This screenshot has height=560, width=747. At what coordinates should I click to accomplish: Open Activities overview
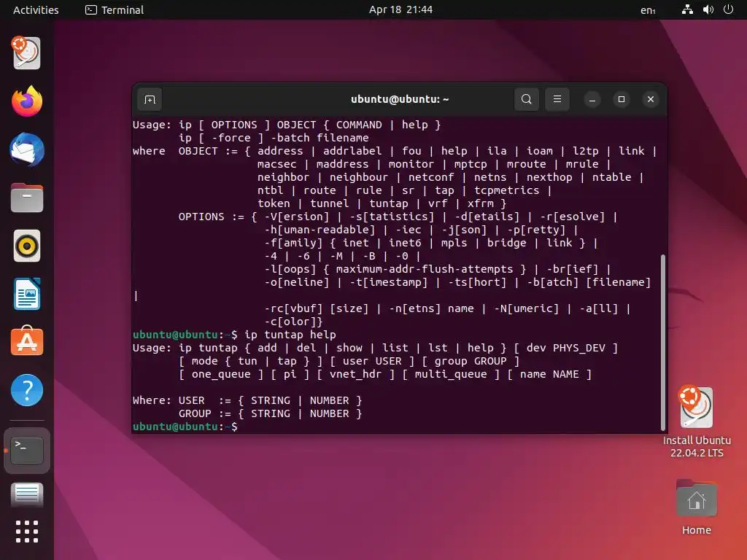click(x=36, y=9)
